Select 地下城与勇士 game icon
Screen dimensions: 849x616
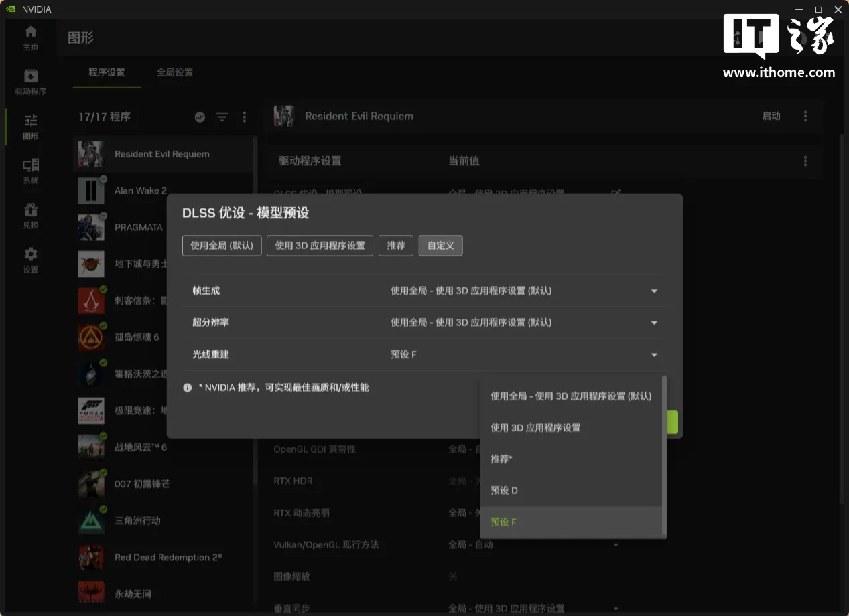[x=91, y=264]
